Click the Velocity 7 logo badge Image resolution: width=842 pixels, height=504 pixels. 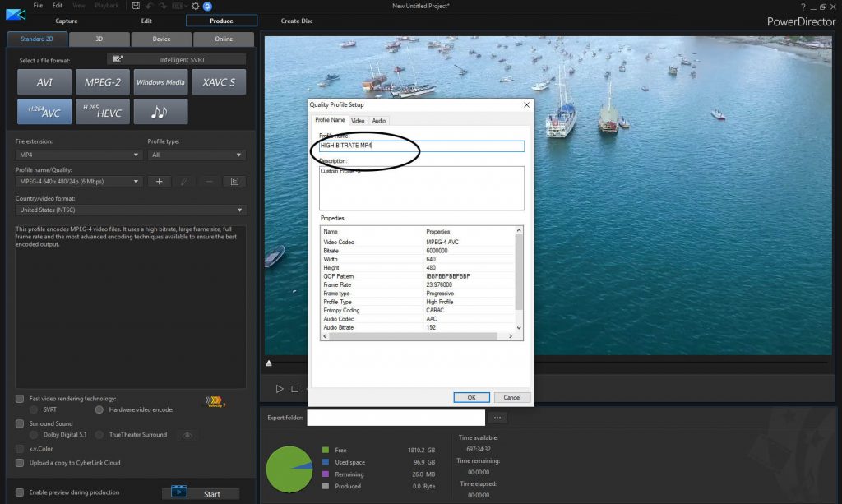(215, 401)
